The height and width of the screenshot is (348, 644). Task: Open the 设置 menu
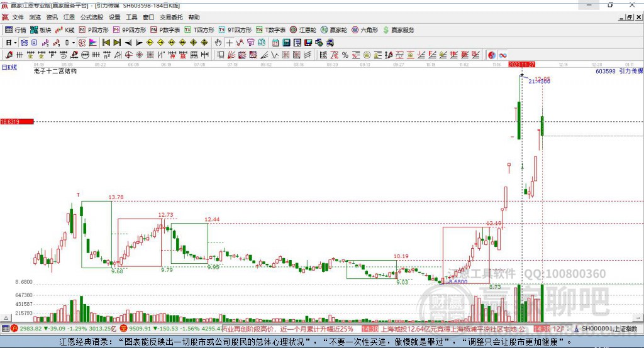(114, 17)
